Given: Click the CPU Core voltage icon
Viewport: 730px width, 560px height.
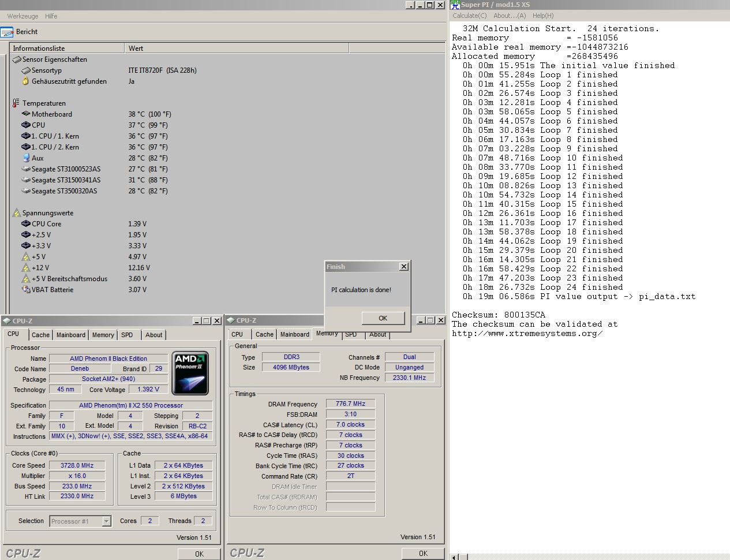Looking at the screenshot, I should click(25, 224).
